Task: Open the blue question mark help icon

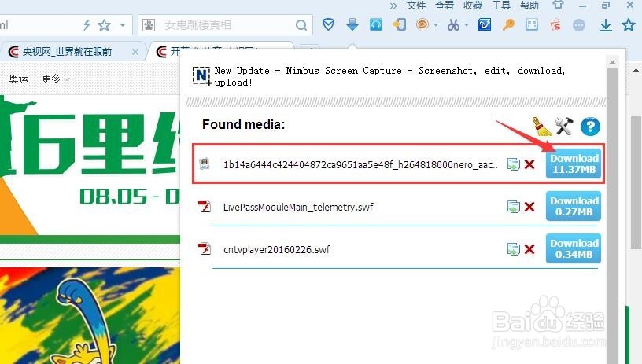Action: [590, 127]
